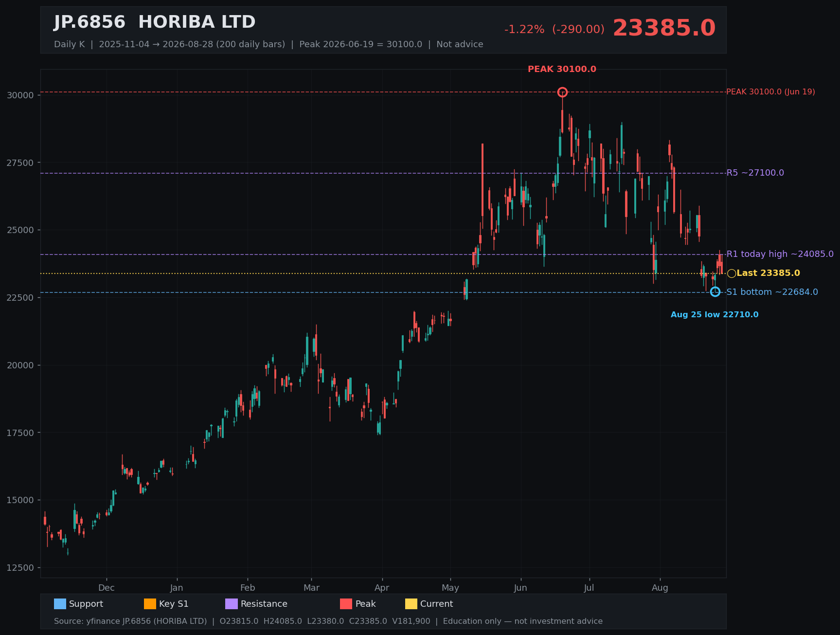Click the "Daily K" label in the subtitle
The width and height of the screenshot is (840, 635).
[69, 44]
